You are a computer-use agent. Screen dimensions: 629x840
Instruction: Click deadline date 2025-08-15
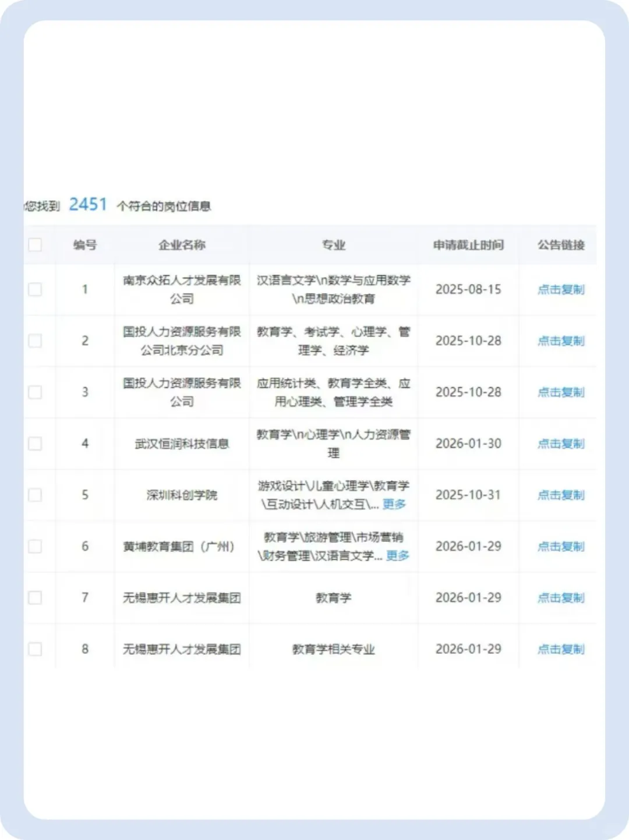(x=468, y=289)
